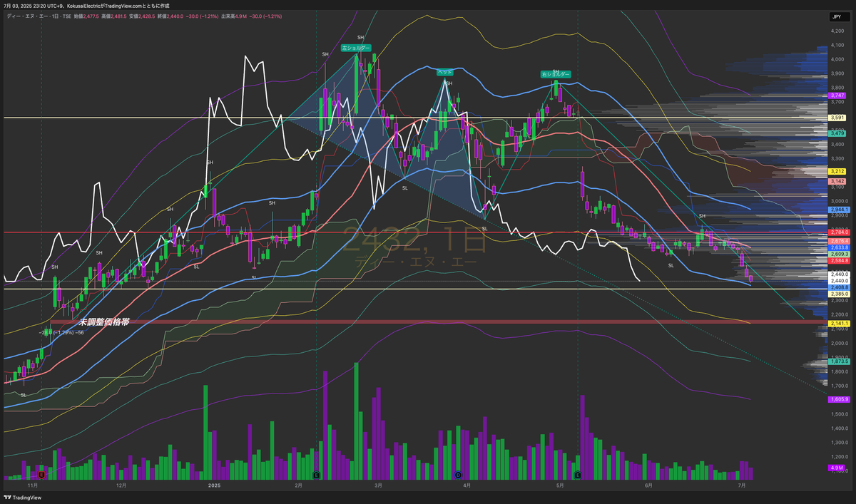This screenshot has height=504, width=856.
Task: Click the purple 1,605.9 price label
Action: [839, 400]
